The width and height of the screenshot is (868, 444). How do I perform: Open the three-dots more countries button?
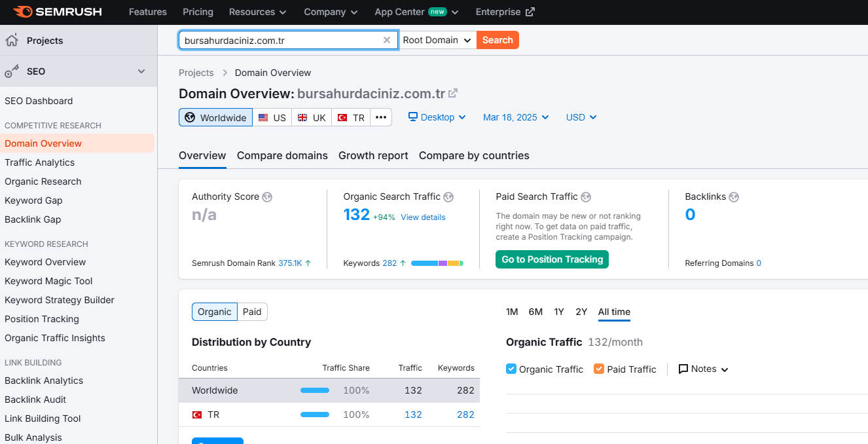coord(381,118)
